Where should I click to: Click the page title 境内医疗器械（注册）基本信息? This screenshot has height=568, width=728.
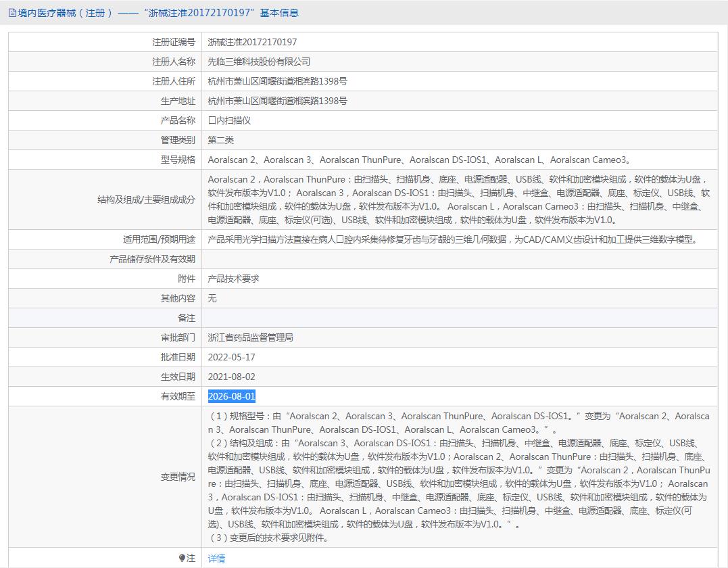click(x=158, y=13)
